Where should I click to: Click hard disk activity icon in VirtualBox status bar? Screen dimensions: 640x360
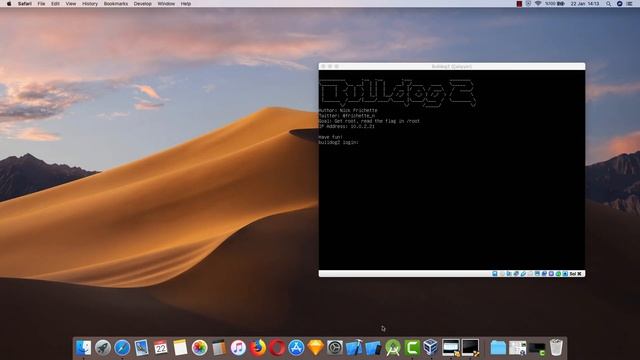(x=495, y=273)
